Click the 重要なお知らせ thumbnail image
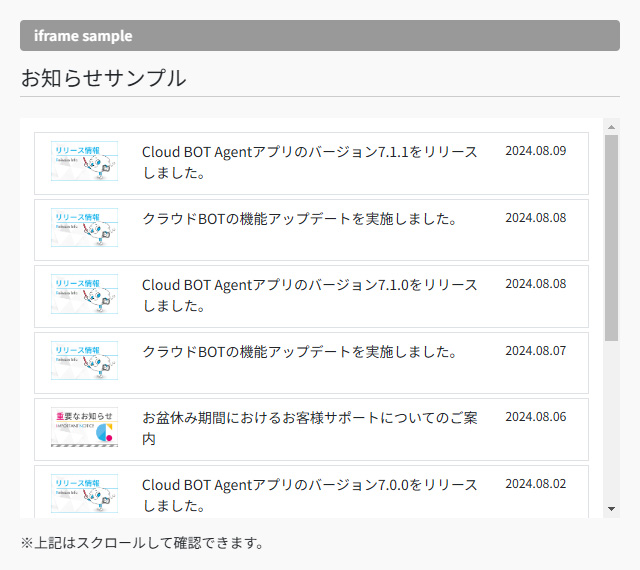This screenshot has width=640, height=570. (x=84, y=427)
